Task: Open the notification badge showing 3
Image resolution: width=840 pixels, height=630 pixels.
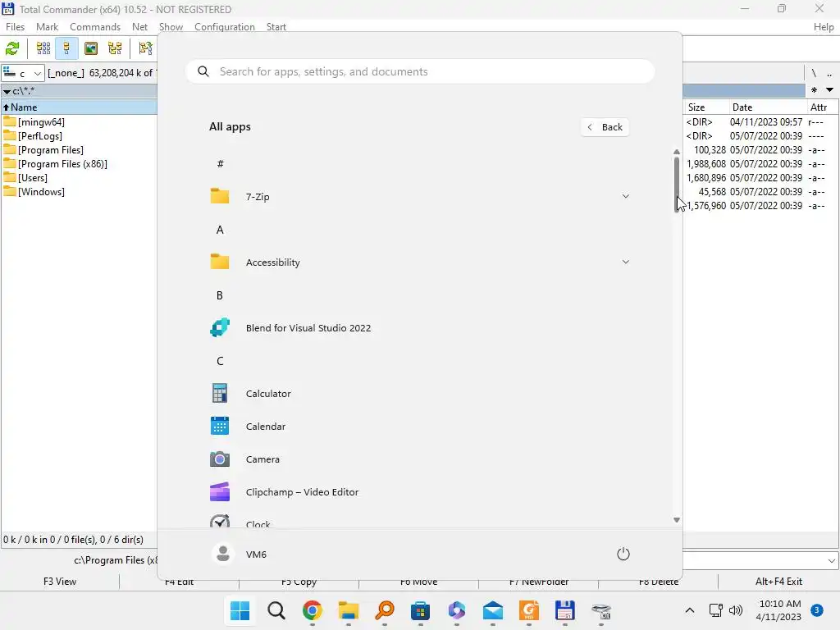Action: coord(817,610)
